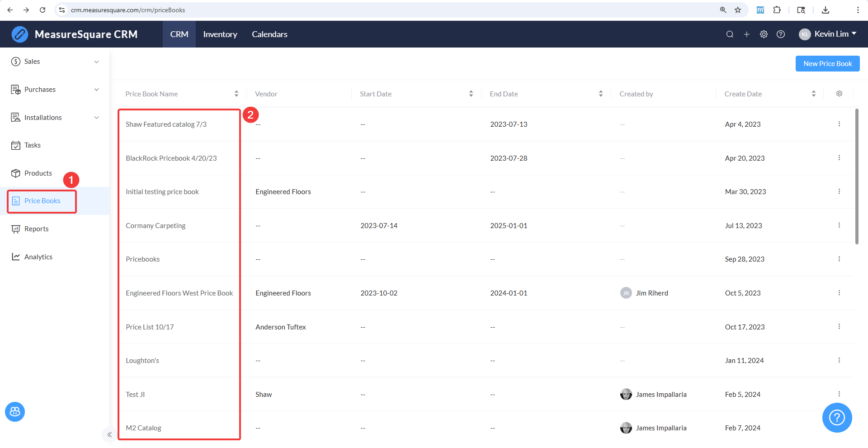
Task: Open the search icon in top bar
Action: pos(730,34)
